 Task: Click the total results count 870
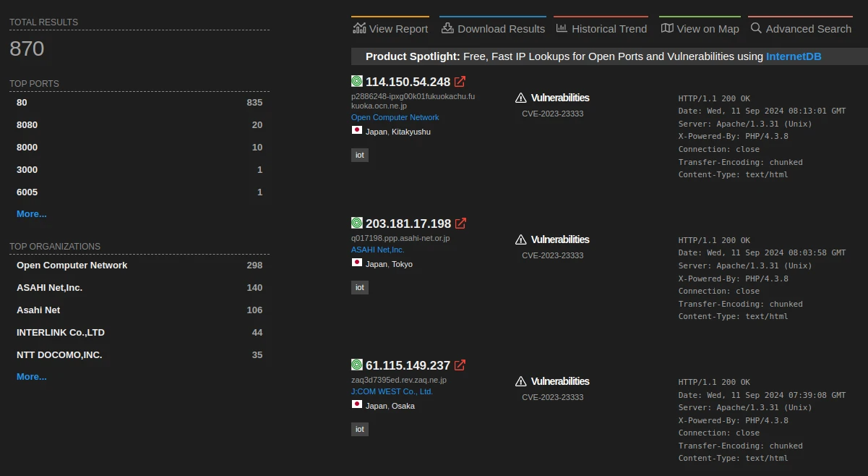point(27,48)
